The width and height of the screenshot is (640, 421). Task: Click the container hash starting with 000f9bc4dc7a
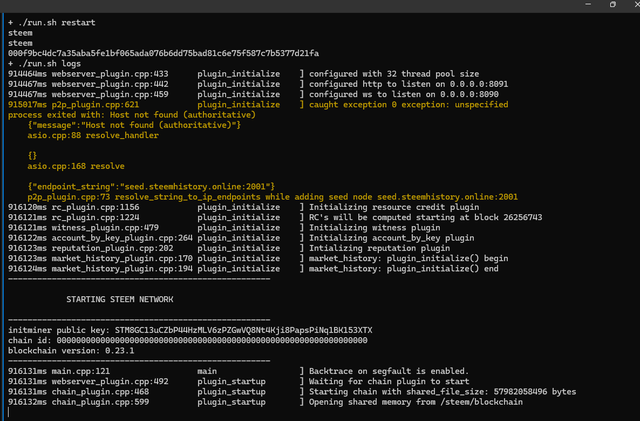(163, 53)
